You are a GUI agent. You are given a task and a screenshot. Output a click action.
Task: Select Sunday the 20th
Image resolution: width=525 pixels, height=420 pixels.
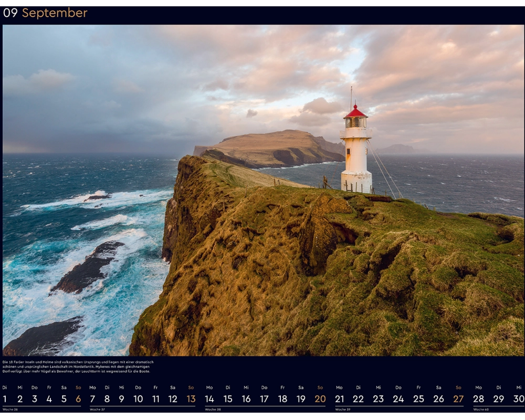[x=320, y=398]
